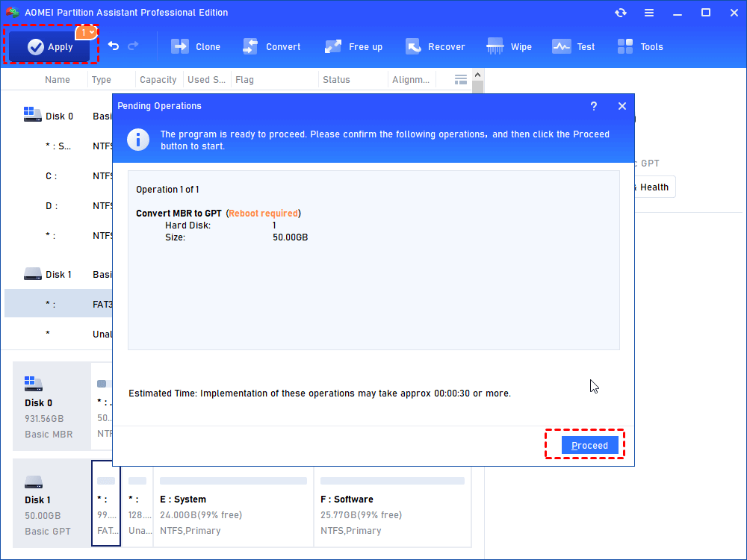Screen dimensions: 747x560
Task: Open the Wipe tool
Action: tap(509, 47)
